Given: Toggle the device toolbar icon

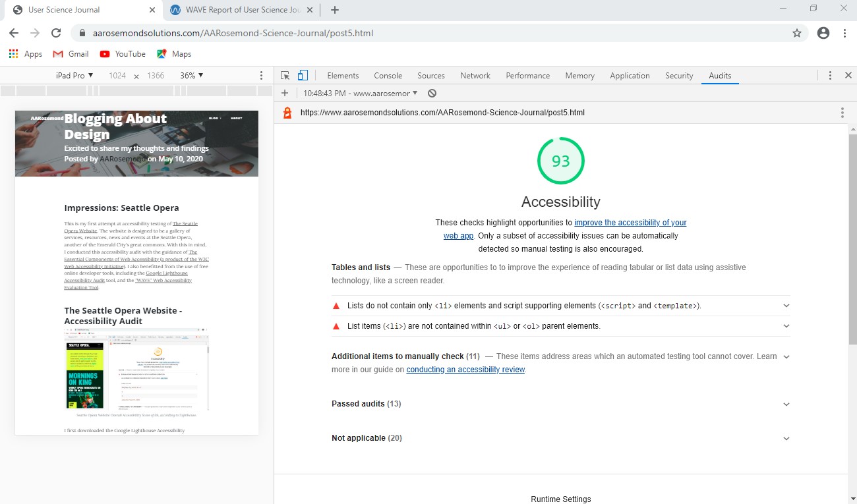Looking at the screenshot, I should [x=303, y=75].
